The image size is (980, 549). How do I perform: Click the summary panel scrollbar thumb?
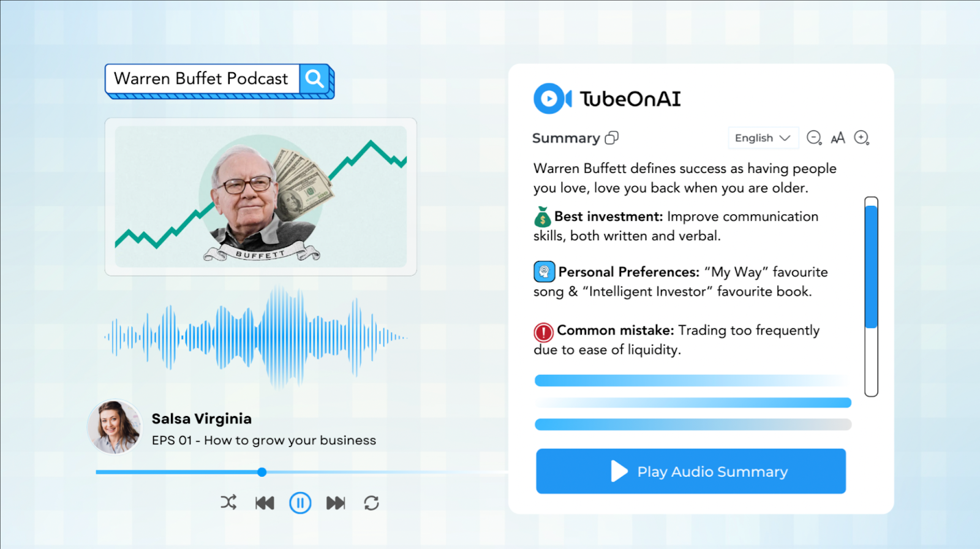pos(871,267)
